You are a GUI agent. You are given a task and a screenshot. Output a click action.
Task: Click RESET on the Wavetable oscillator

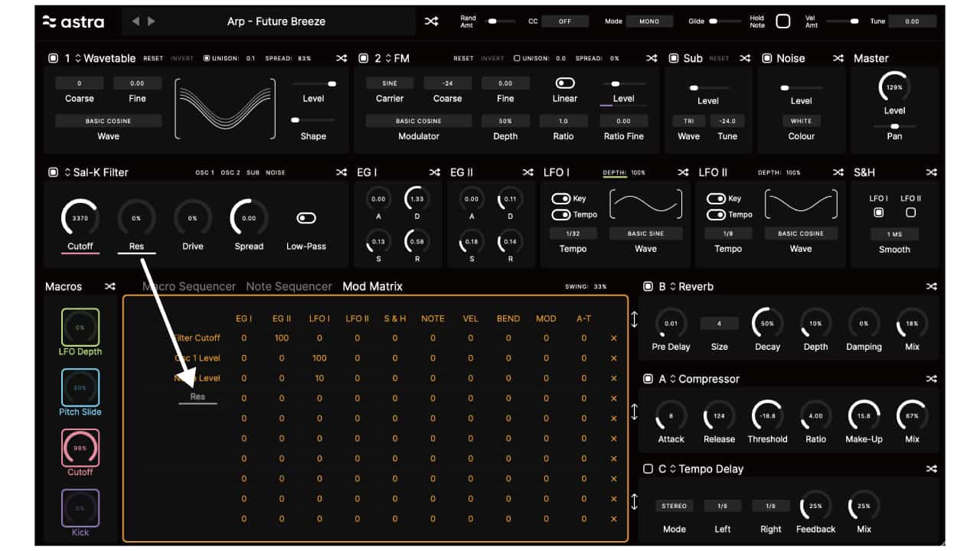(x=154, y=58)
